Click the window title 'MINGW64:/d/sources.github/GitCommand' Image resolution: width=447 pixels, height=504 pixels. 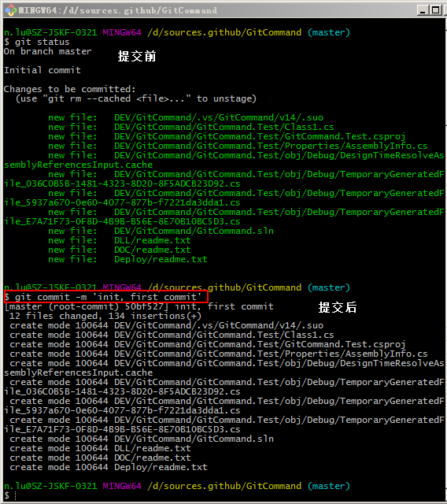click(x=118, y=10)
